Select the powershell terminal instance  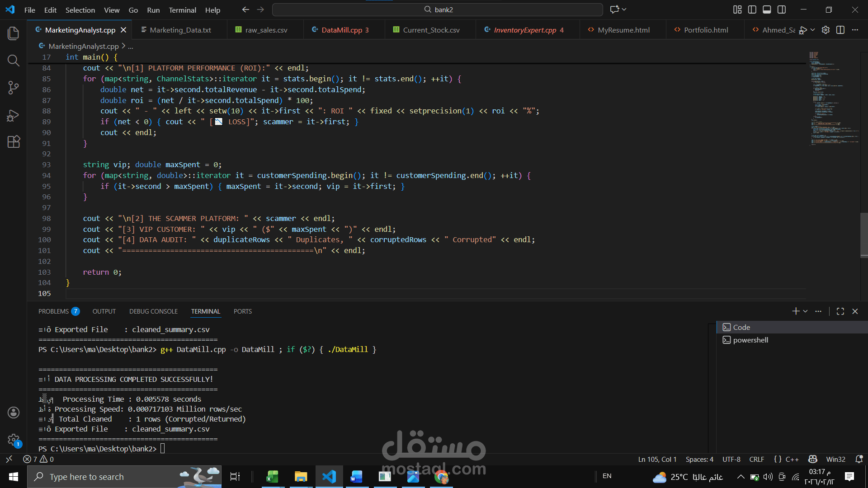750,340
